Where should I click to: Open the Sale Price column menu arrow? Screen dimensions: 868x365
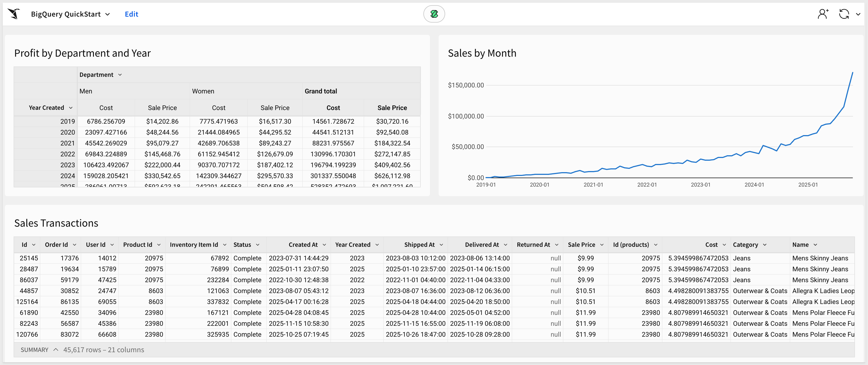[602, 245]
